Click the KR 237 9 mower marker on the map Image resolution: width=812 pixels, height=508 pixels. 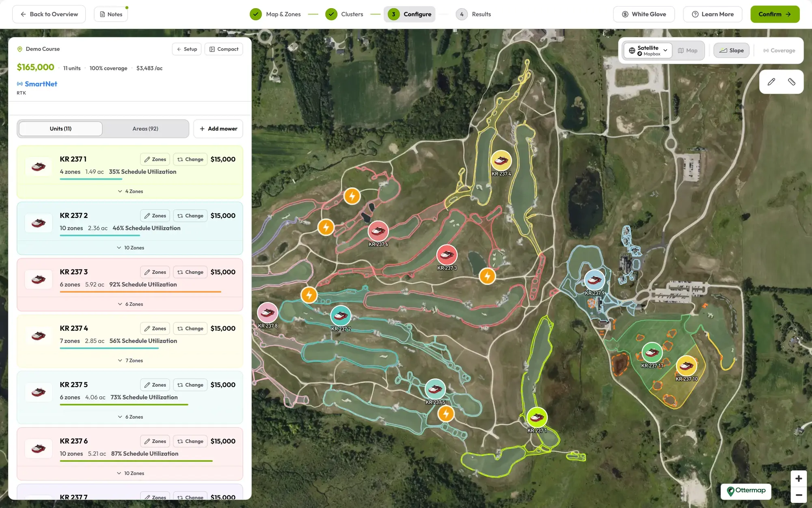point(594,280)
